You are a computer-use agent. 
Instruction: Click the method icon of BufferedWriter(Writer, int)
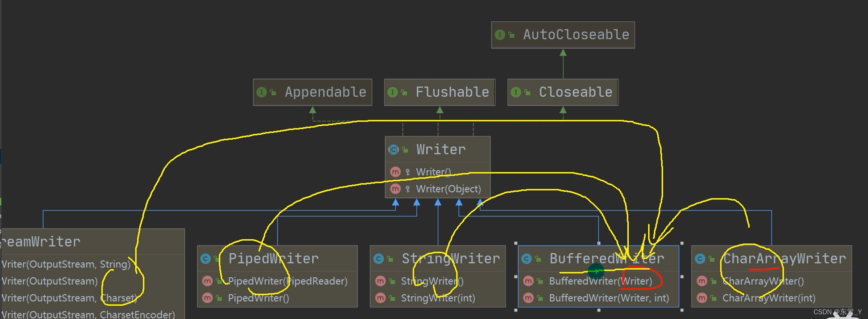[x=528, y=298]
